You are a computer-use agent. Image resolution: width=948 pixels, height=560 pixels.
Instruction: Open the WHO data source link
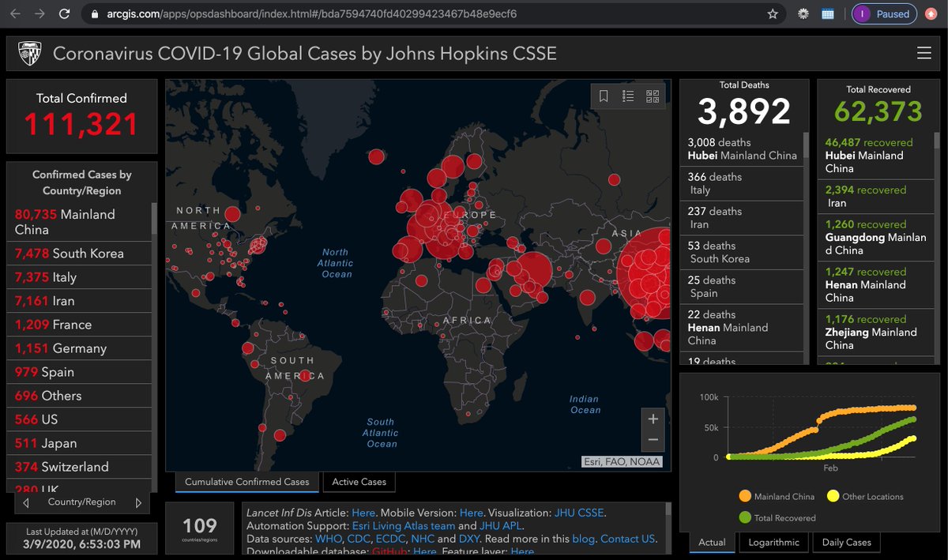(x=329, y=539)
